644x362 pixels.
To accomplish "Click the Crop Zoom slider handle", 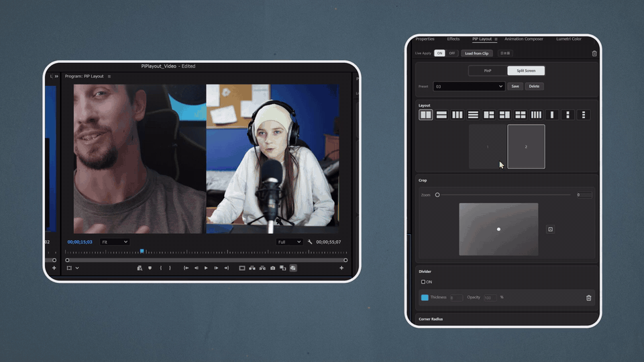I will click(437, 195).
